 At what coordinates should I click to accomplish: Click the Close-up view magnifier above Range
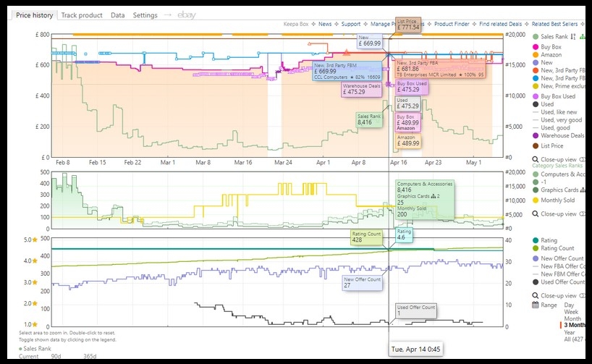pos(536,296)
